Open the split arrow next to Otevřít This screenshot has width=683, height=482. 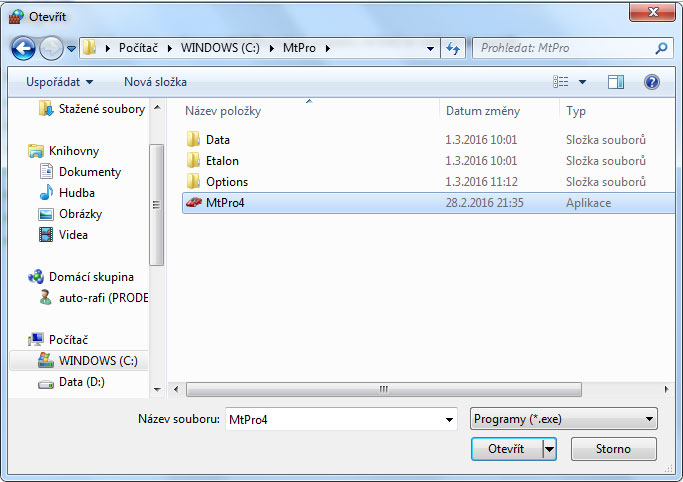[x=550, y=449]
